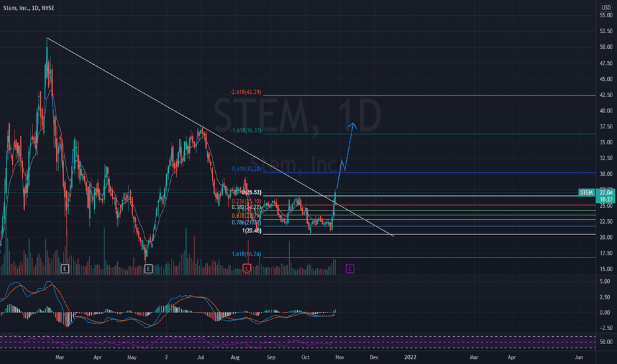The image size is (617, 364).
Task: Click the 47.50 price axis label
Action: click(x=606, y=63)
